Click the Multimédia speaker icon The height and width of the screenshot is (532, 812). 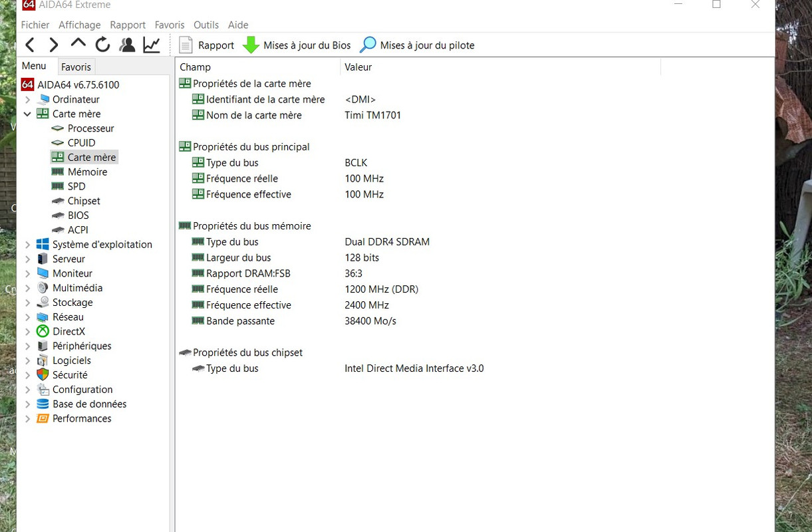[43, 288]
